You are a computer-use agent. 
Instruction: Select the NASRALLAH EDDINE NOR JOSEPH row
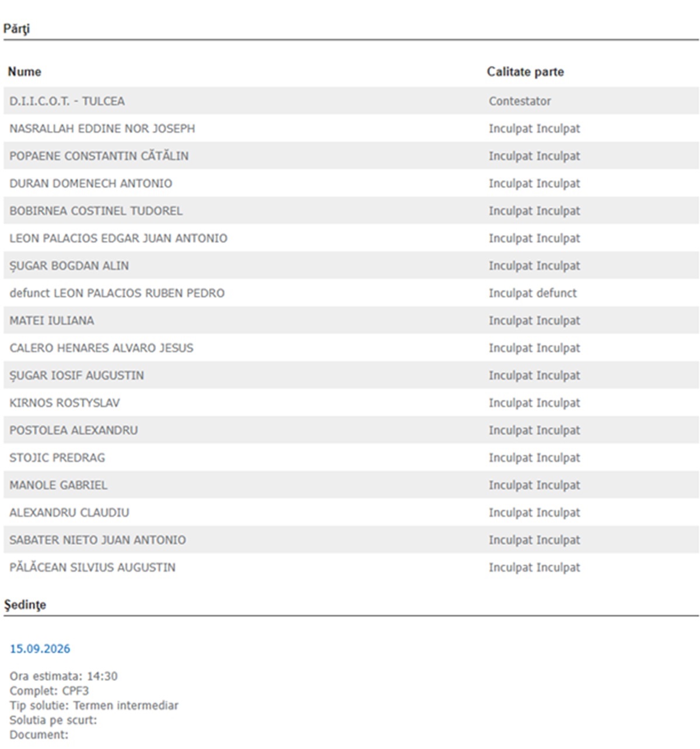click(351, 128)
